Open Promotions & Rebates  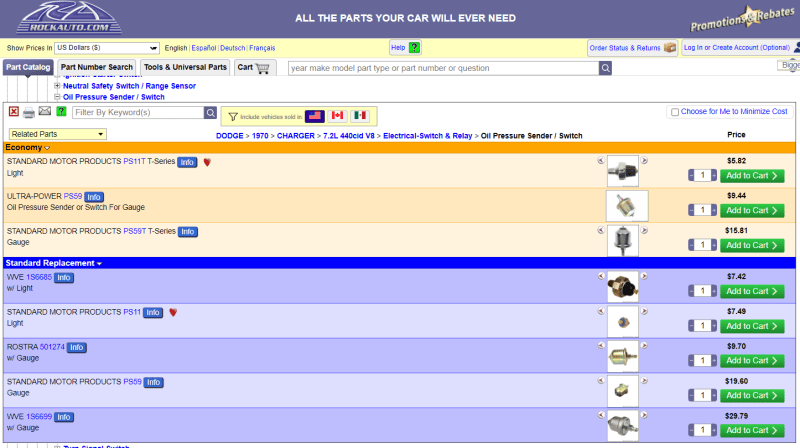point(742,18)
